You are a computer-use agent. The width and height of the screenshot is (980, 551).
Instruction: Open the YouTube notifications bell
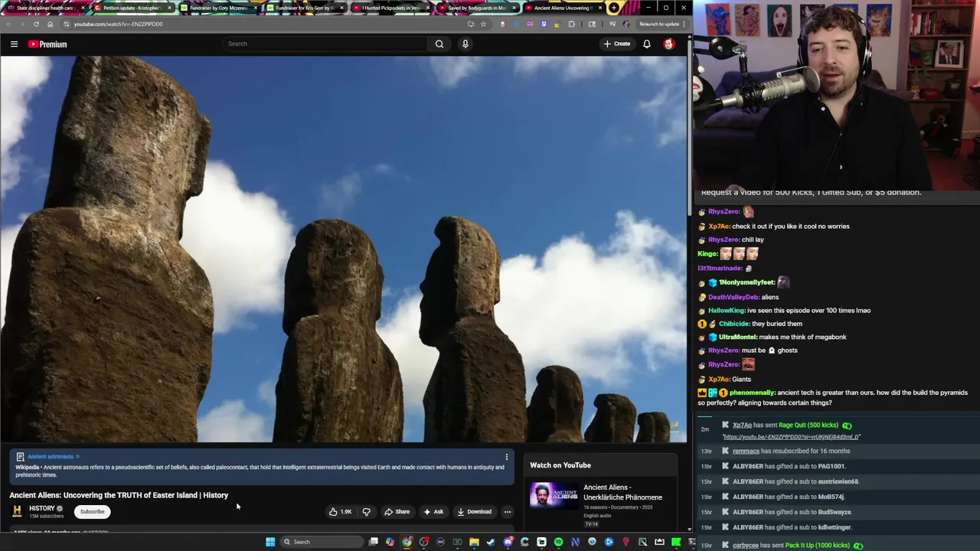point(647,44)
